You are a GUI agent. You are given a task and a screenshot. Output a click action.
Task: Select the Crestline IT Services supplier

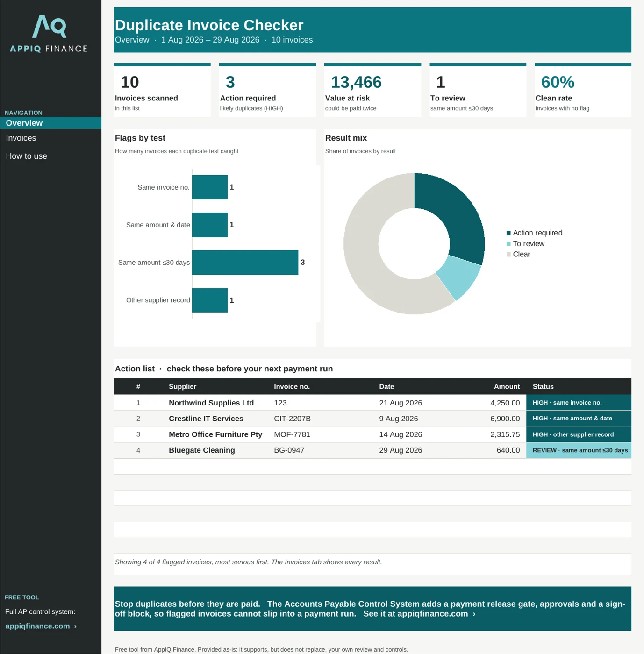[x=206, y=419]
